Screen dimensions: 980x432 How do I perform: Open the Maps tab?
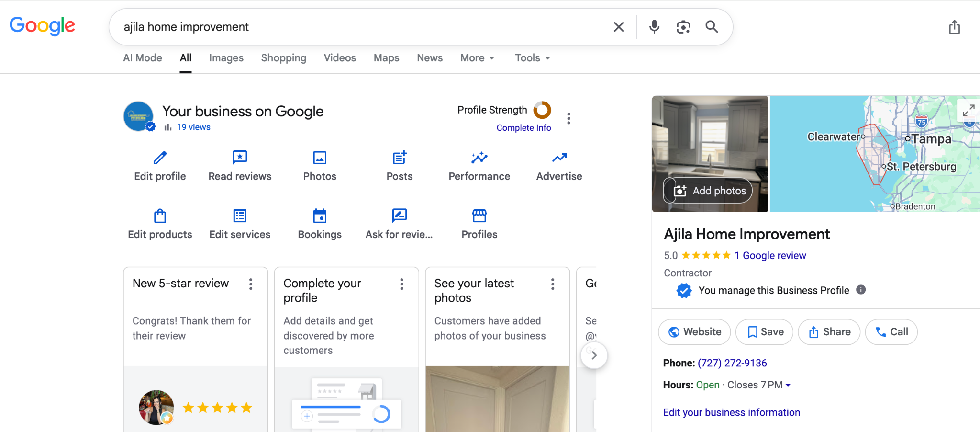tap(387, 58)
